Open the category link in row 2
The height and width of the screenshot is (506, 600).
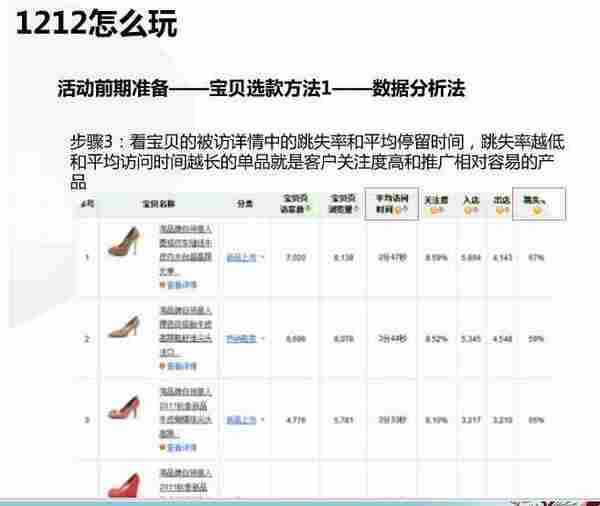point(241,339)
